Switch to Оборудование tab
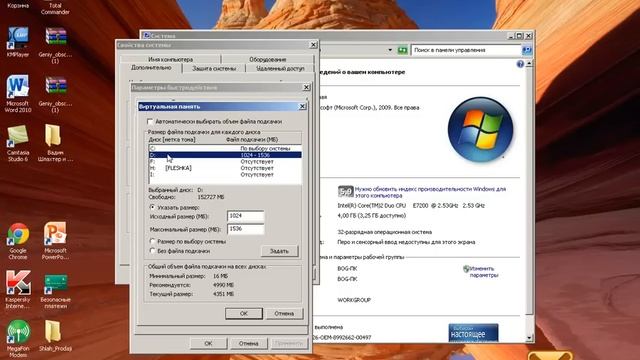640x360 pixels. [267, 59]
